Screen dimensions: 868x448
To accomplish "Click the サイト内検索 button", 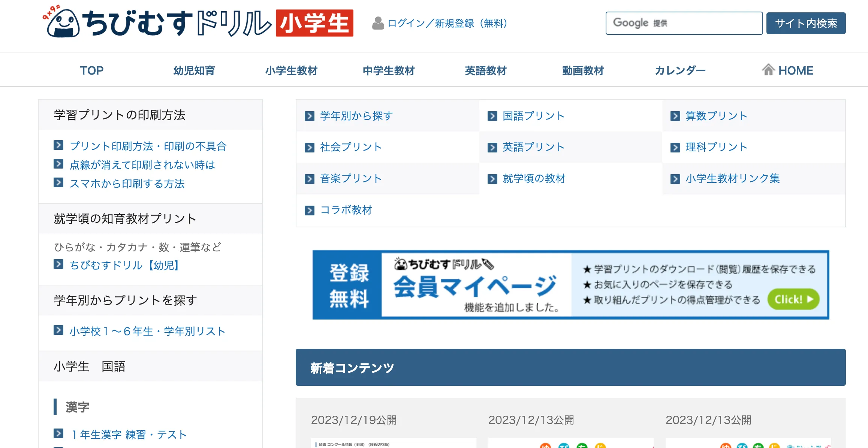I will 806,23.
